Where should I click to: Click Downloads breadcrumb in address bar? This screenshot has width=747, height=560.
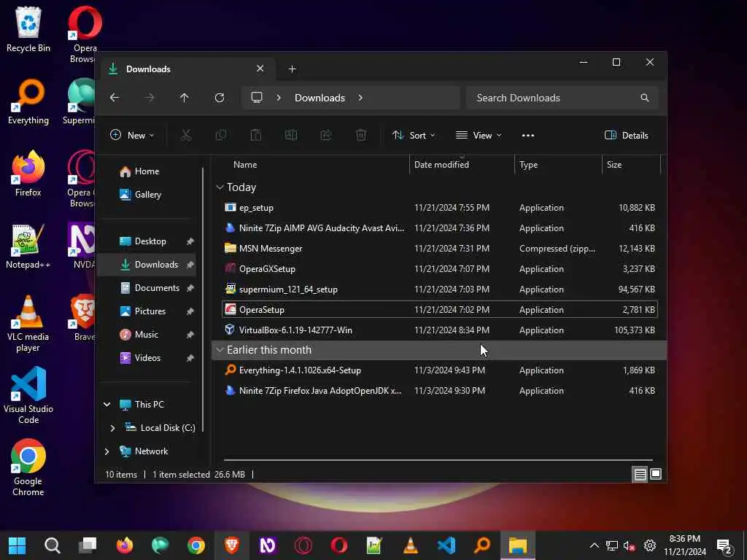[x=320, y=98]
